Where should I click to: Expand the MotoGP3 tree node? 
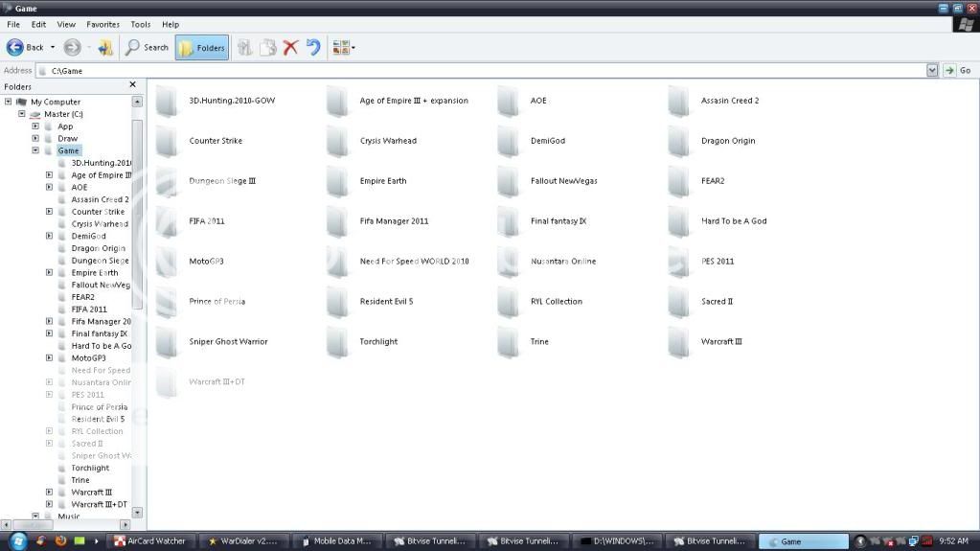[x=50, y=357]
